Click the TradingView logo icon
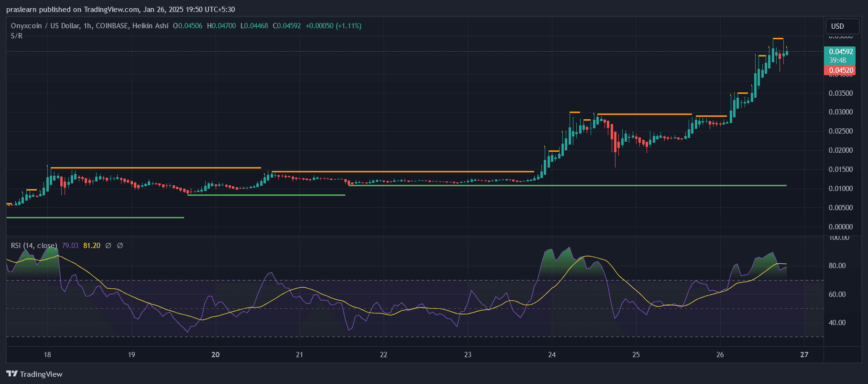This screenshot has width=868, height=384. click(x=12, y=374)
